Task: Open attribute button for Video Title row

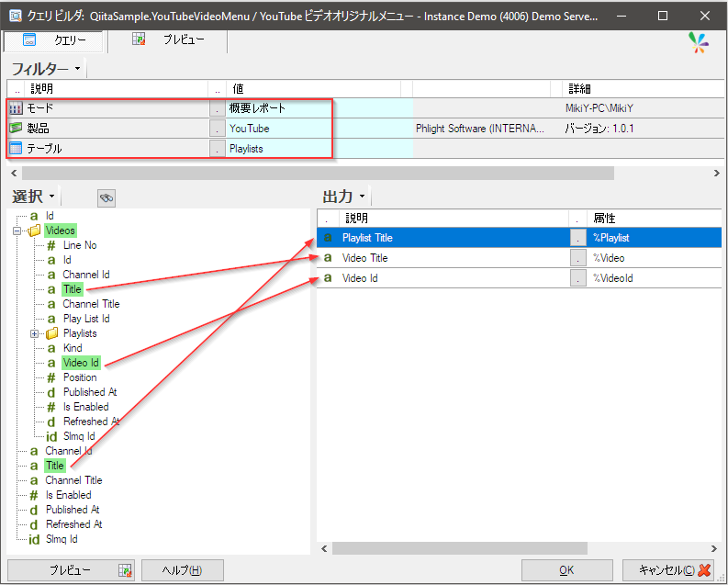Action: (x=578, y=258)
